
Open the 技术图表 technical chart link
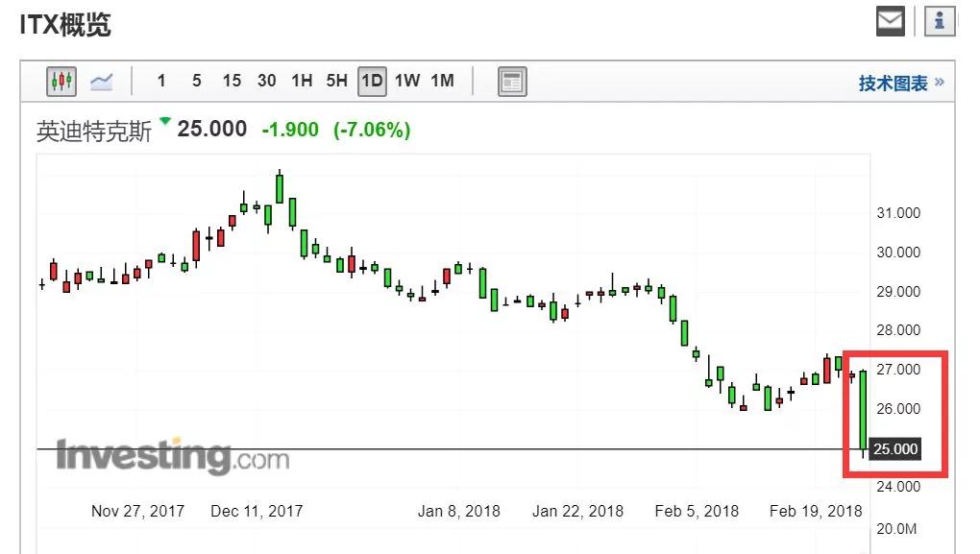coord(893,84)
